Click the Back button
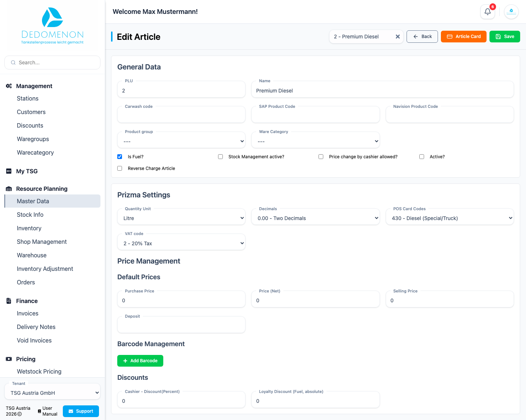 422,37
